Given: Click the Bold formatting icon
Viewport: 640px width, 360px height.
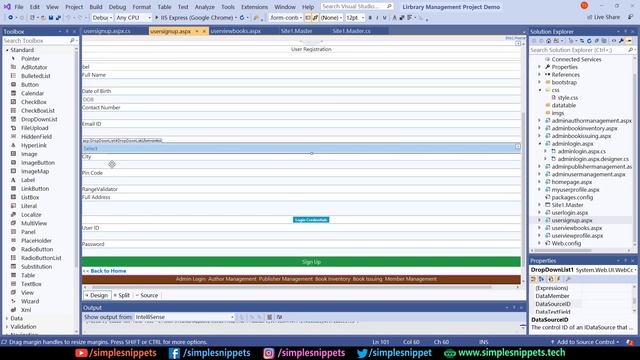Looking at the screenshot, I should tap(370, 18).
